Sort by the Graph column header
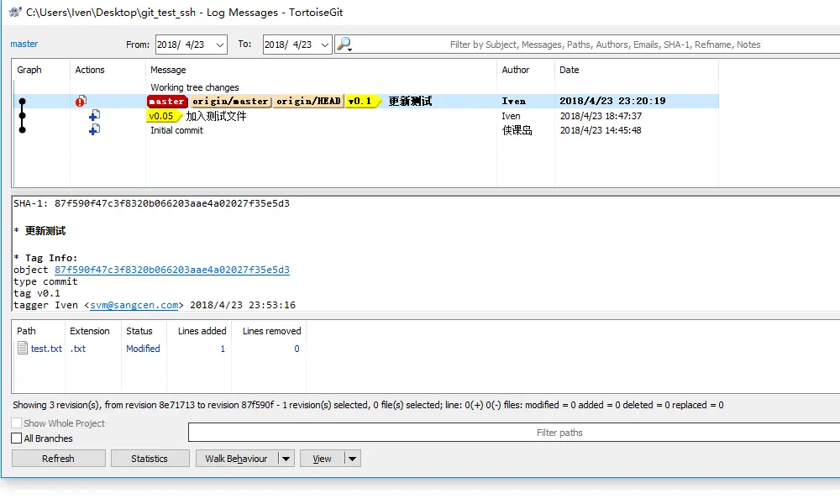This screenshot has width=840, height=504. (29, 70)
